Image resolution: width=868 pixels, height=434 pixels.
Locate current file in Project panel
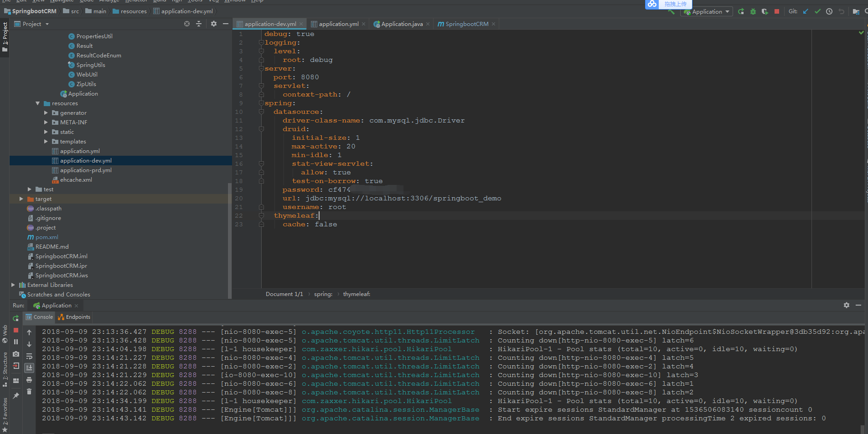click(x=187, y=24)
